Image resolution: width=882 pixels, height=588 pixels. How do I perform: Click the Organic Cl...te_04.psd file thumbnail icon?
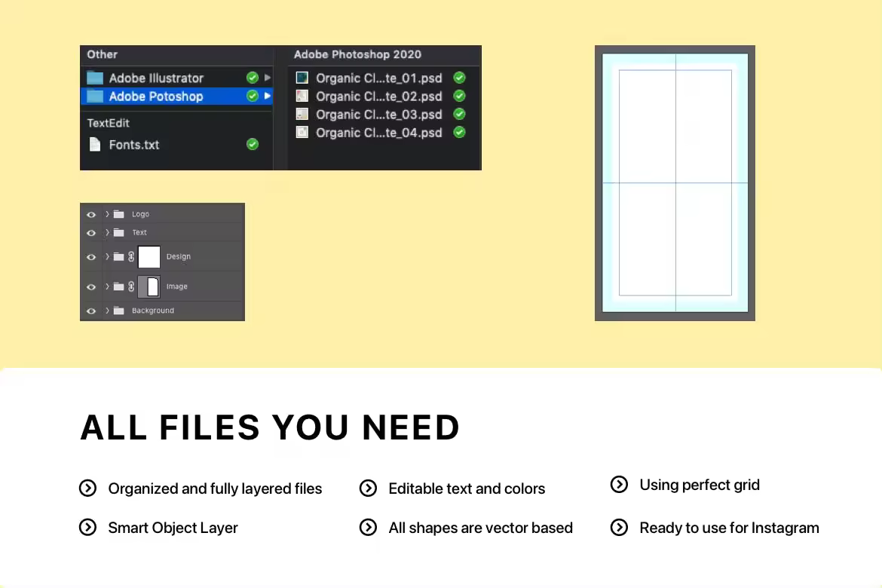tap(302, 132)
